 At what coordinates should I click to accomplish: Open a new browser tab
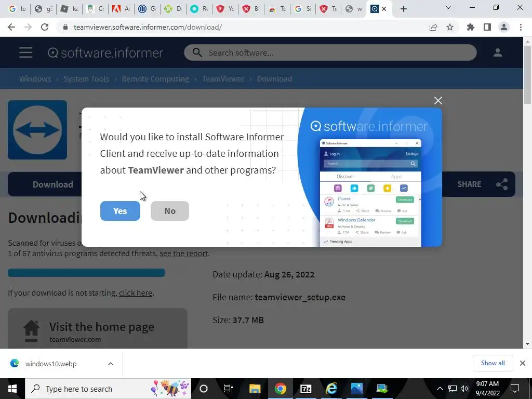tap(403, 9)
